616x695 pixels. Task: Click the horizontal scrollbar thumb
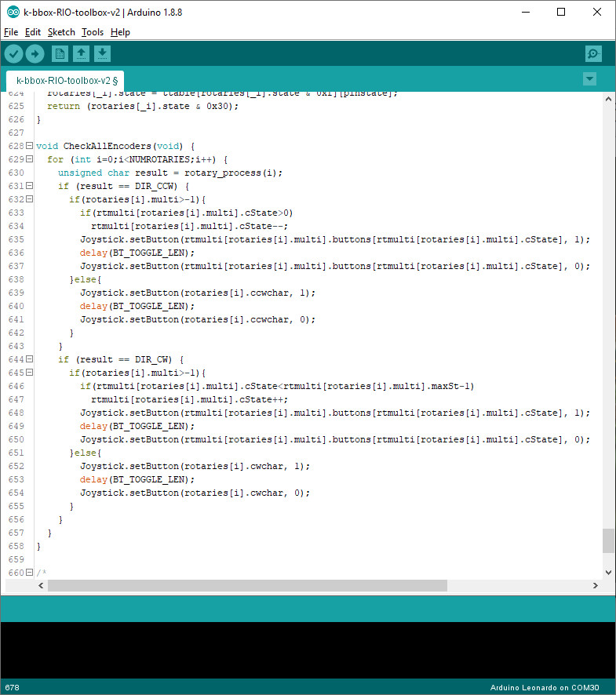pyautogui.click(x=247, y=586)
